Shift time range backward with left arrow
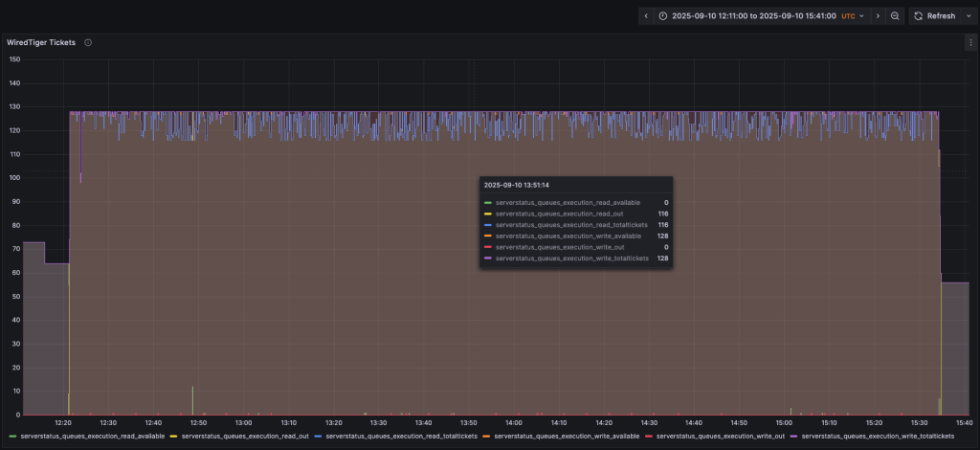Screen dimensions: 980x450 click(646, 16)
